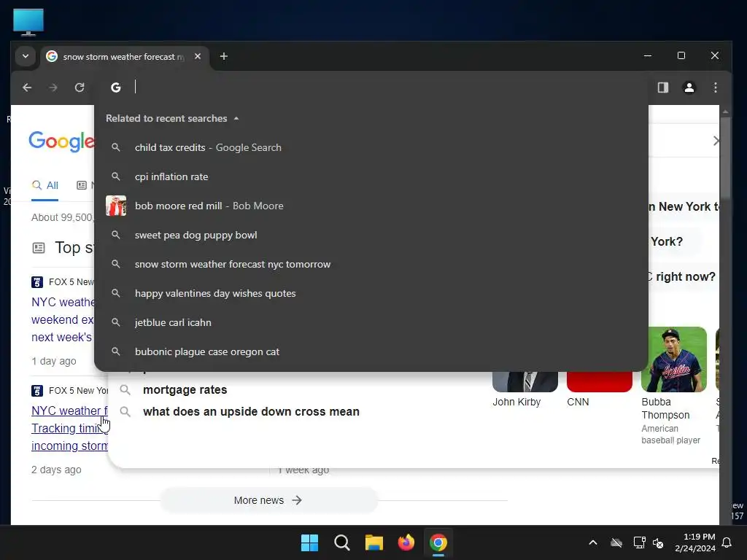Open tab search dropdown in Chrome

click(x=26, y=56)
